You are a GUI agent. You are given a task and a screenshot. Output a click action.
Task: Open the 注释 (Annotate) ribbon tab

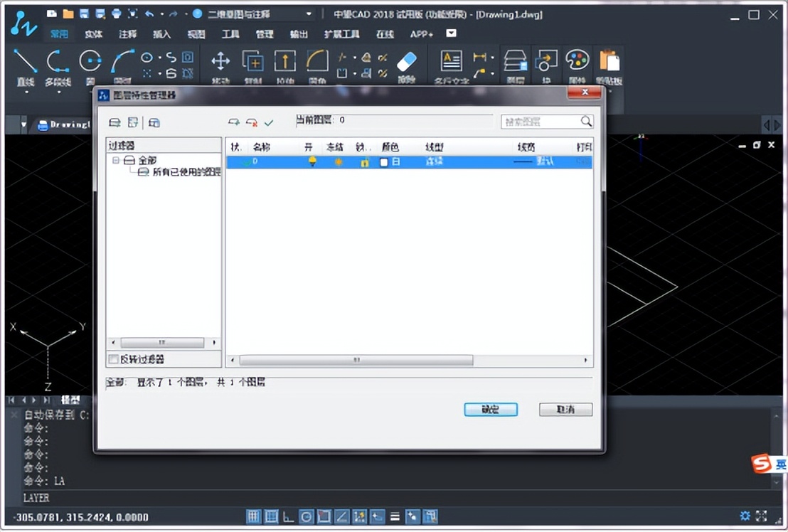tap(128, 33)
